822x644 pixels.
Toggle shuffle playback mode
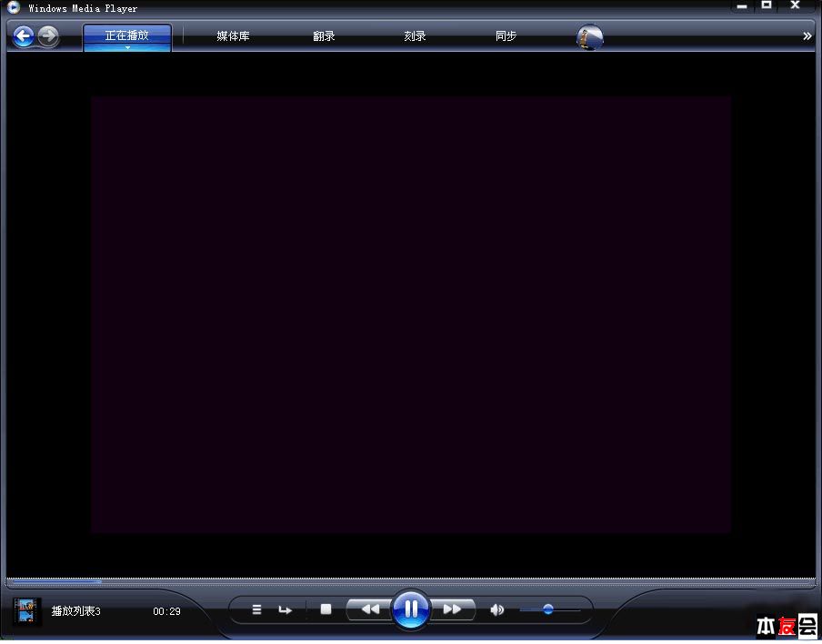(x=256, y=609)
